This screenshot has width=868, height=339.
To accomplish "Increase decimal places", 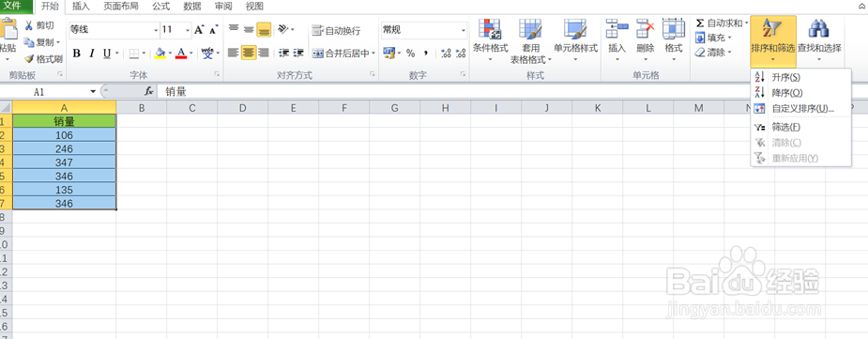I will pos(446,54).
